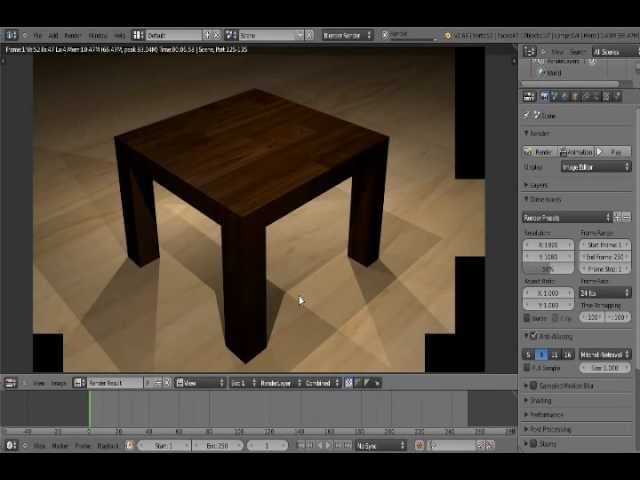Open the Properties editor type icon
640x480 pixels.
(x=529, y=97)
